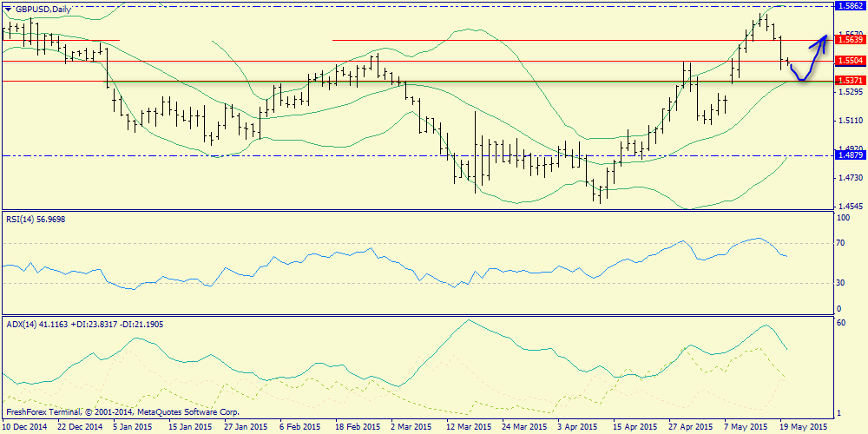The height and width of the screenshot is (434, 868).
Task: Click the 12 Mar 2015 date label
Action: [x=469, y=427]
